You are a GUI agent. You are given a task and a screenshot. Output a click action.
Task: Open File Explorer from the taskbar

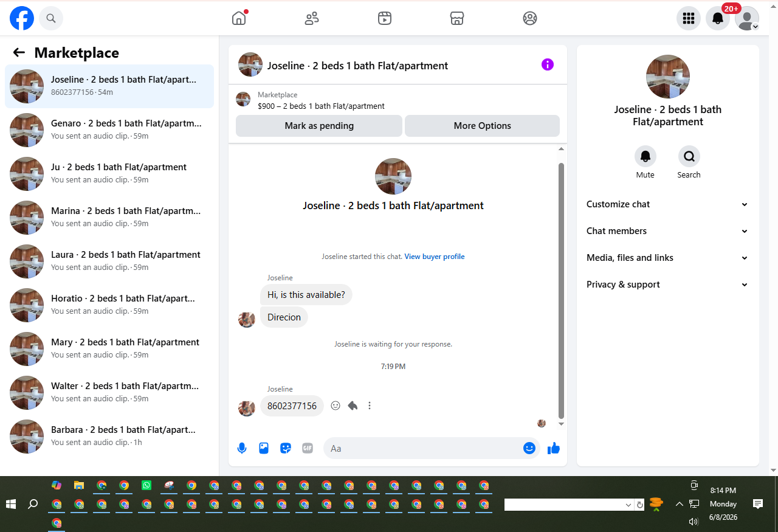point(78,485)
